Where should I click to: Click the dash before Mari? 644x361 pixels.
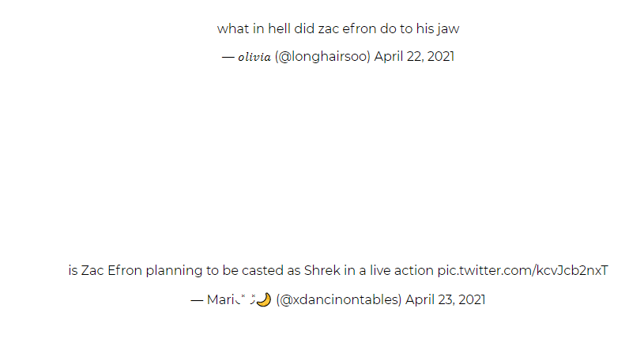197,300
